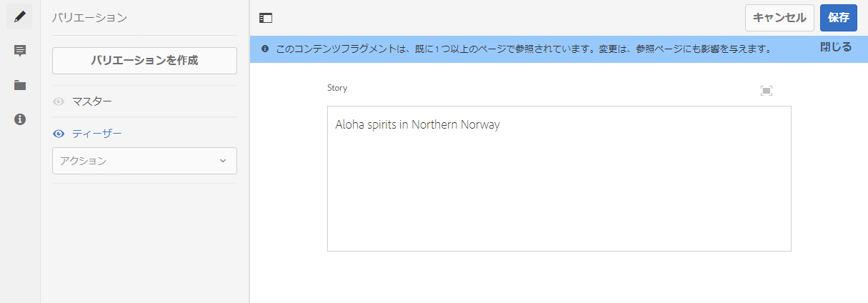Open the metadata info icon
Screen dimensions: 868x303
tap(20, 119)
